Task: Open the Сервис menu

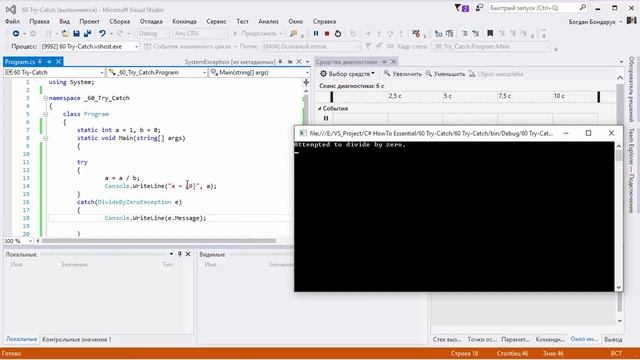Action: click(216, 21)
